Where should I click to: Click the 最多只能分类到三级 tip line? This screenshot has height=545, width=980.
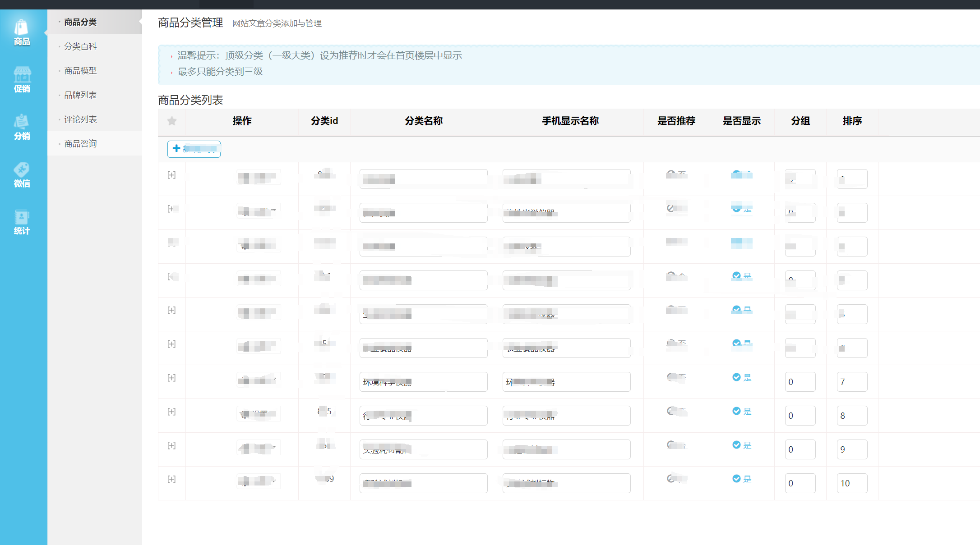[220, 72]
